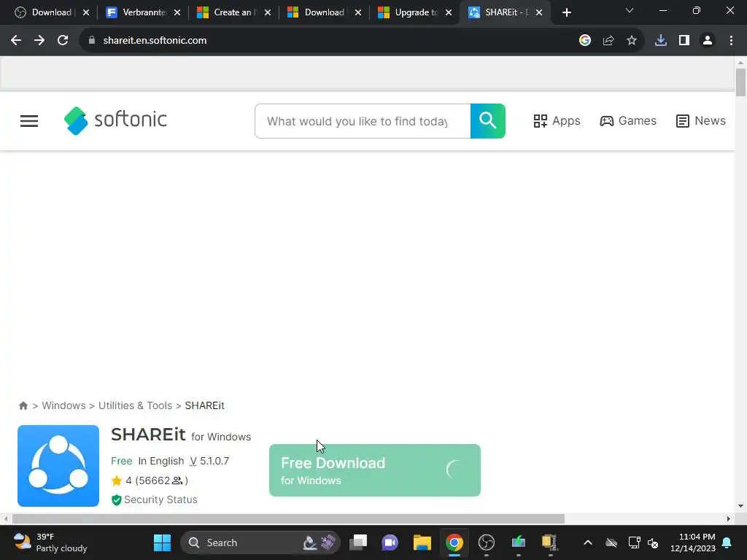Viewport: 747px width, 560px height.
Task: Open Windows breadcrumb link
Action: pyautogui.click(x=64, y=405)
